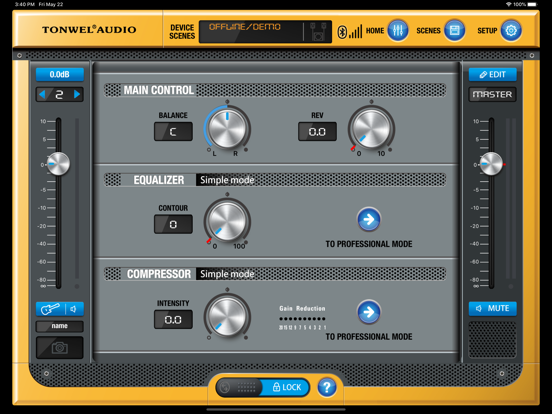Image resolution: width=552 pixels, height=414 pixels.
Task: Click the TONWEL AUDIO logo
Action: pos(89,30)
